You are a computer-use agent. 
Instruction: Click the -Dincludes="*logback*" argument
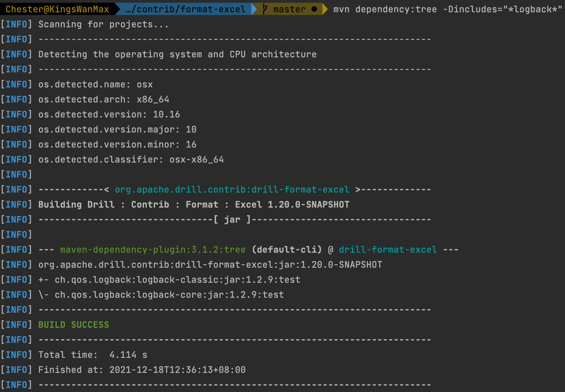tap(502, 9)
